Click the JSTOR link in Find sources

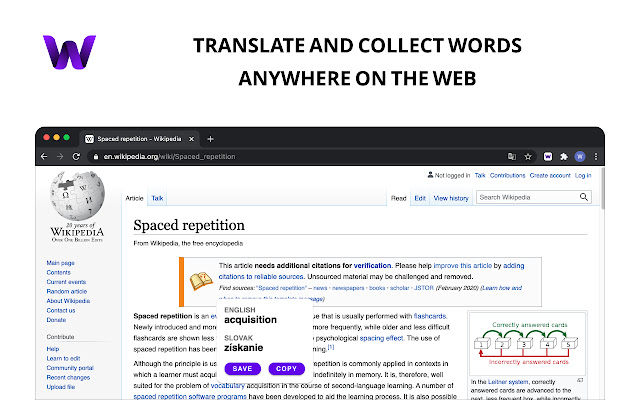pyautogui.click(x=424, y=288)
